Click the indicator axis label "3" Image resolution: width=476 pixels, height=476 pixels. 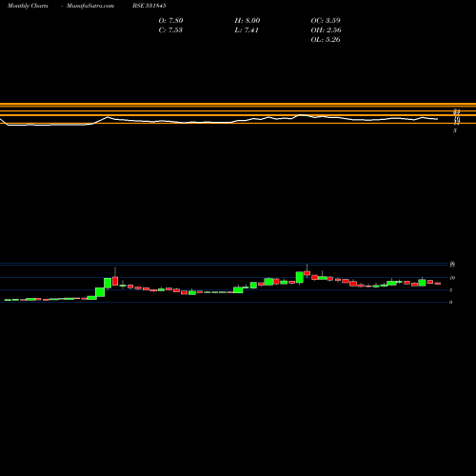coord(455,130)
